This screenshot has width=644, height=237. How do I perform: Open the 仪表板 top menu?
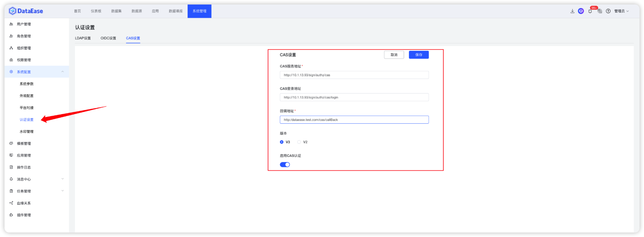[x=96, y=11]
